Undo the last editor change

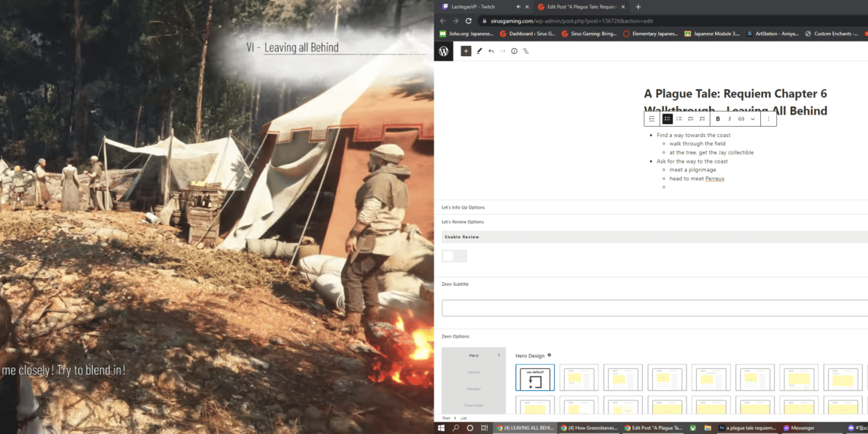tap(491, 51)
